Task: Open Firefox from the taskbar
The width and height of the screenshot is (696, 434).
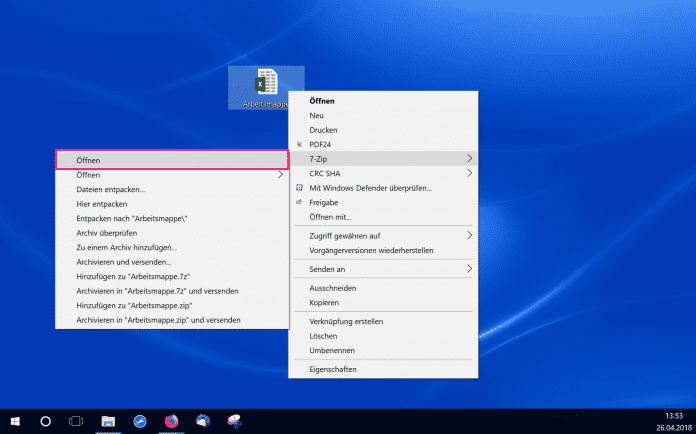Action: (x=172, y=421)
